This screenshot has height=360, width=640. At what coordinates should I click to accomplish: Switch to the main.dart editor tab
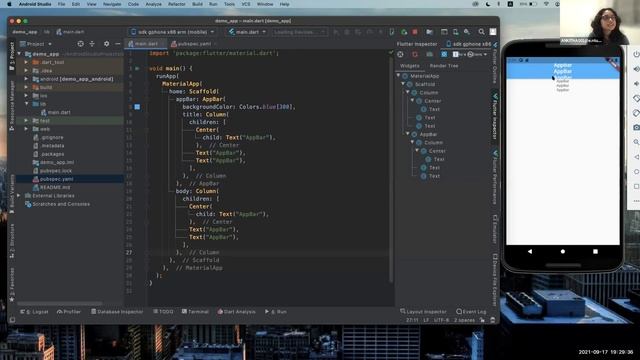point(146,44)
